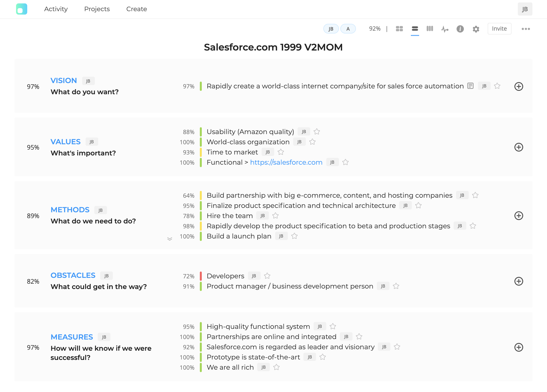Open the Activity tab
Viewport: 547px width, 392px height.
click(x=56, y=9)
